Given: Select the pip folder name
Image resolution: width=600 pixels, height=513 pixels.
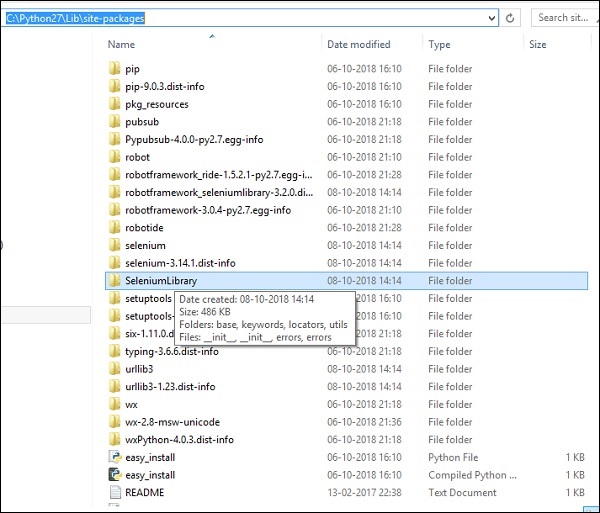Looking at the screenshot, I should tap(132, 69).
